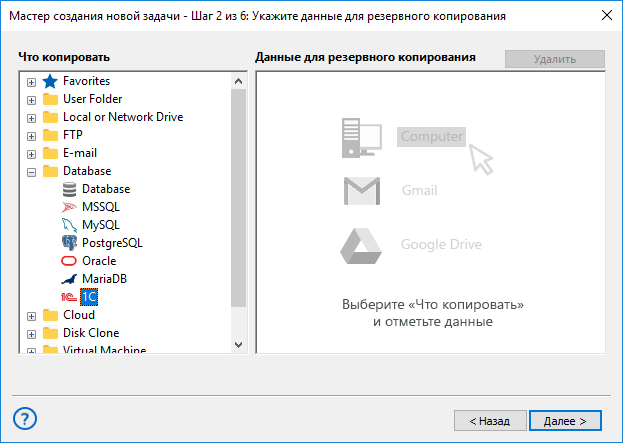Screen dimensions: 623x443
Task: Choose the MySQL dolphin icon
Action: [69, 225]
